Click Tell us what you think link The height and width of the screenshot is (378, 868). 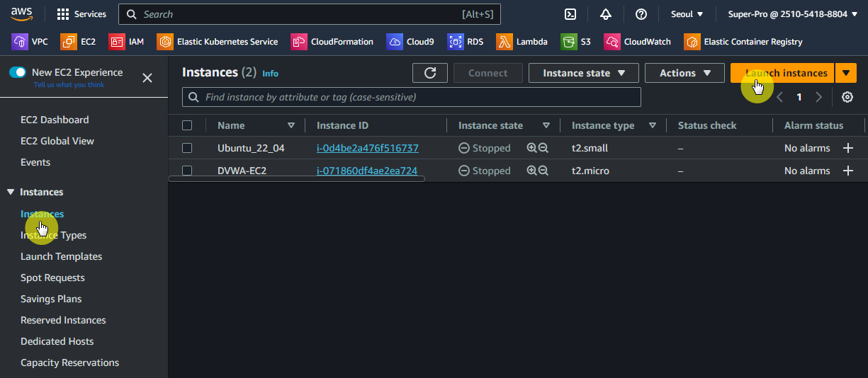[69, 85]
